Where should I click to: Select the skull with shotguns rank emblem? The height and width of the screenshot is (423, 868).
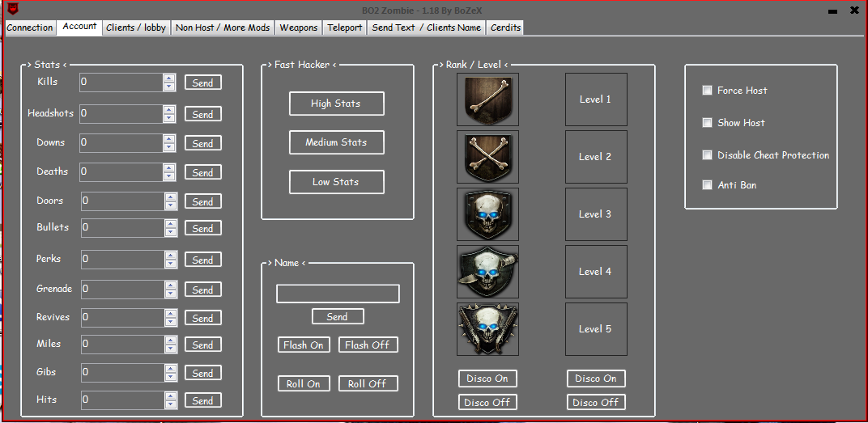487,329
